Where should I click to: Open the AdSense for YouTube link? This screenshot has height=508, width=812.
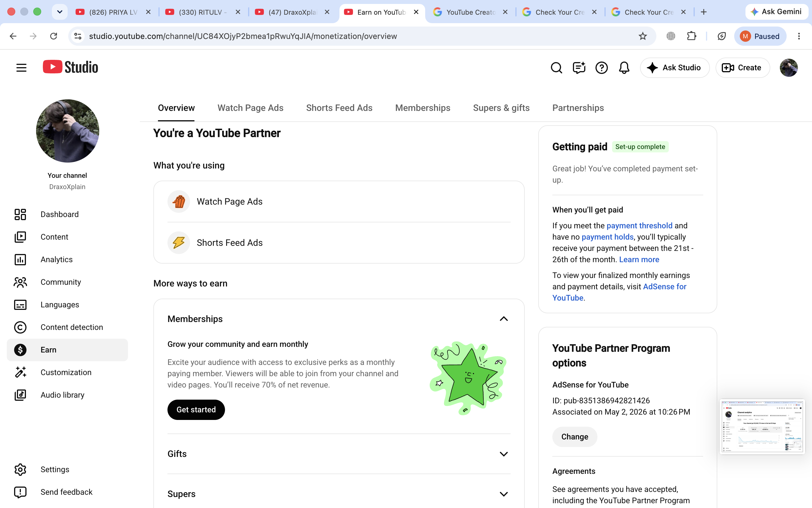pos(619,292)
